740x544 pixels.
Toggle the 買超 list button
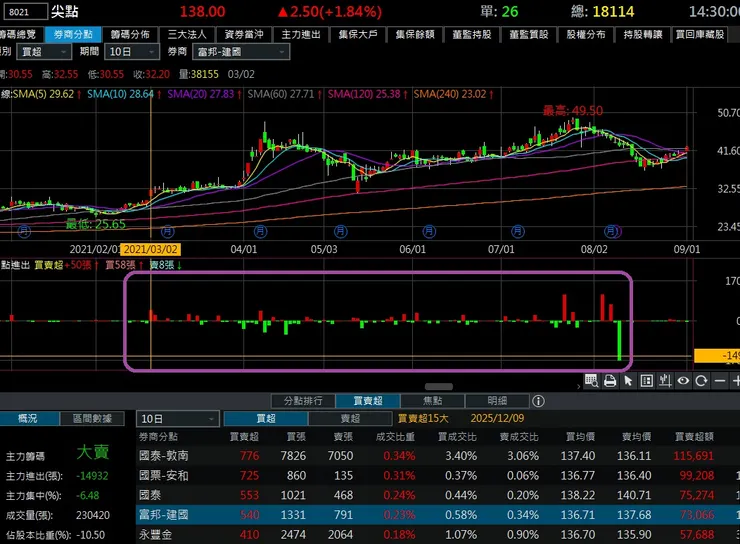click(x=266, y=418)
